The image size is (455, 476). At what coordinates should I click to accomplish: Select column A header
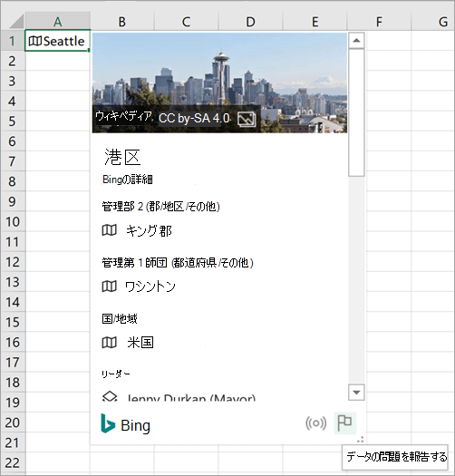coord(58,21)
